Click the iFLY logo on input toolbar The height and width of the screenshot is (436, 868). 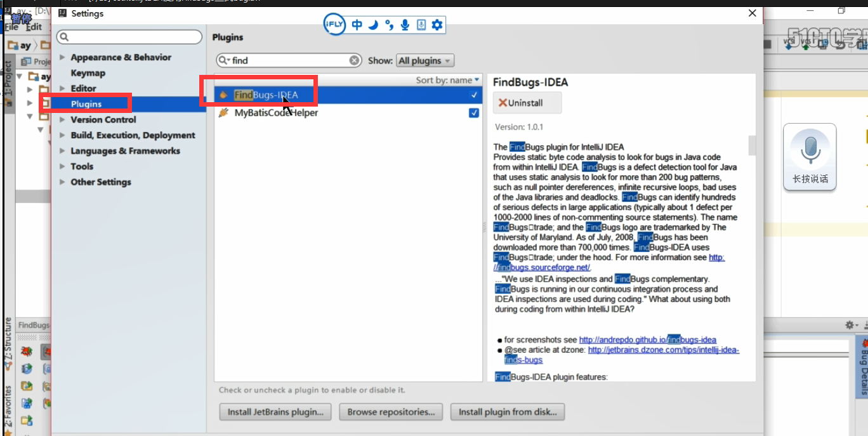(x=334, y=25)
